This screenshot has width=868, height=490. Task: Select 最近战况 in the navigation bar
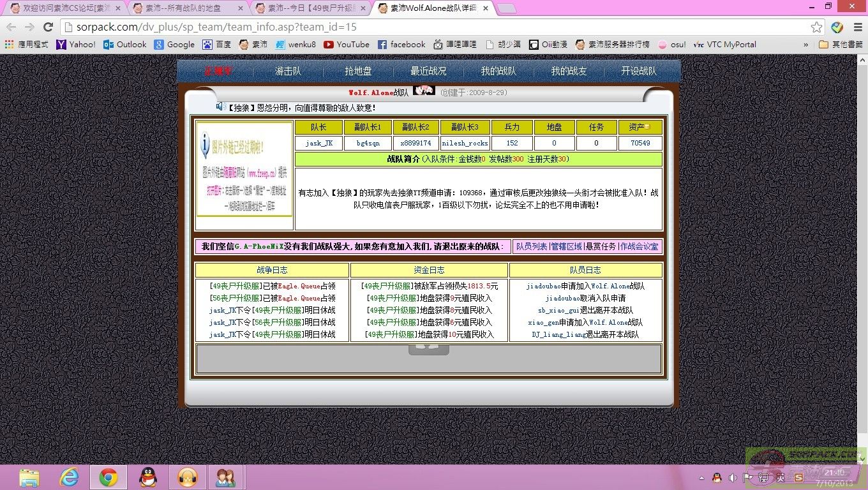[428, 71]
